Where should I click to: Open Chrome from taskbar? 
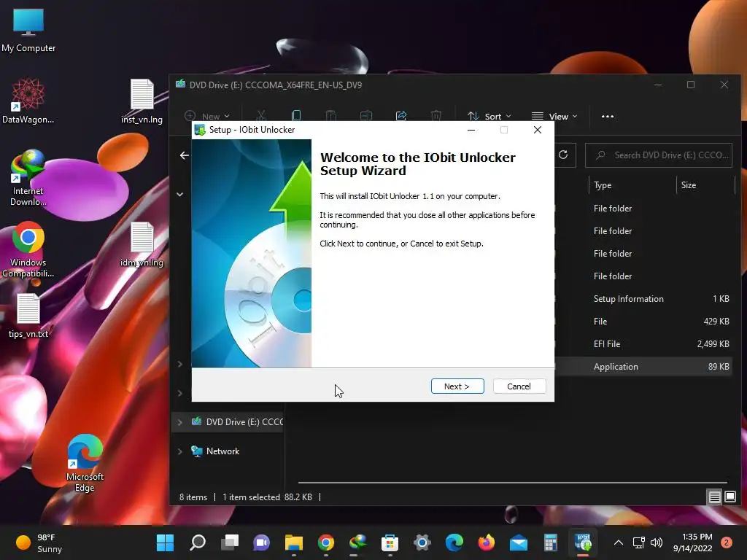326,542
